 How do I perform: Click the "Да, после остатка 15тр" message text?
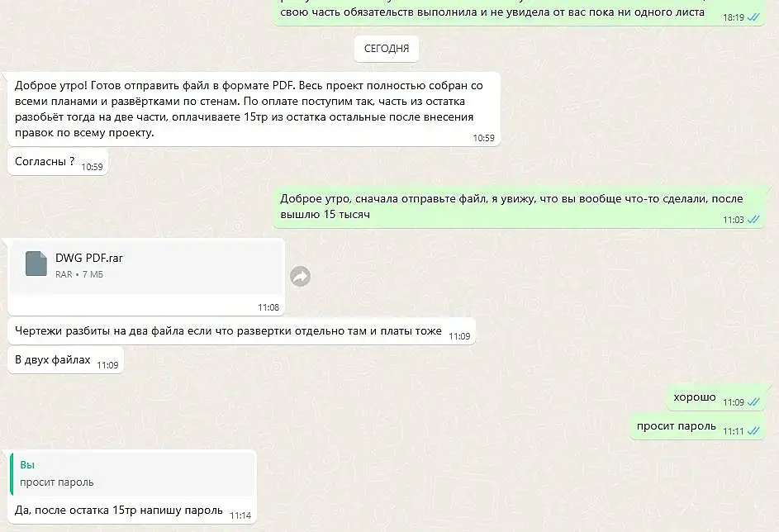pos(119,511)
